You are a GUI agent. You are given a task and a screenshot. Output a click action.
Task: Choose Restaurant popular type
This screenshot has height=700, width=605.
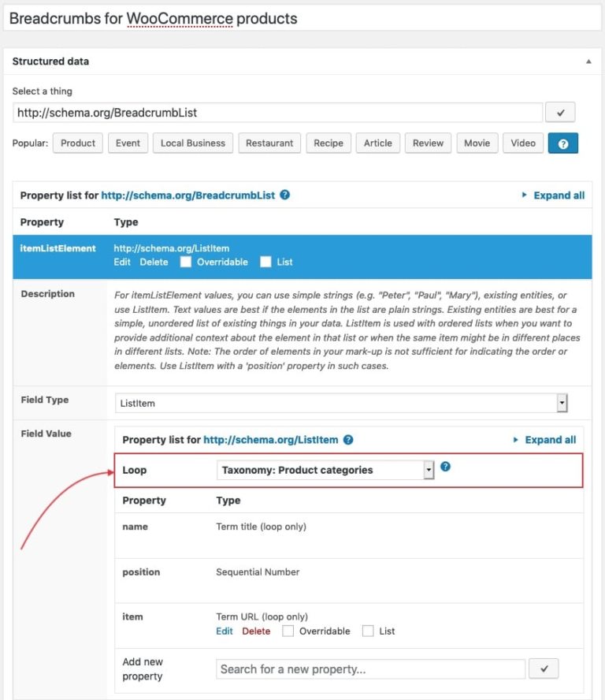tap(269, 143)
